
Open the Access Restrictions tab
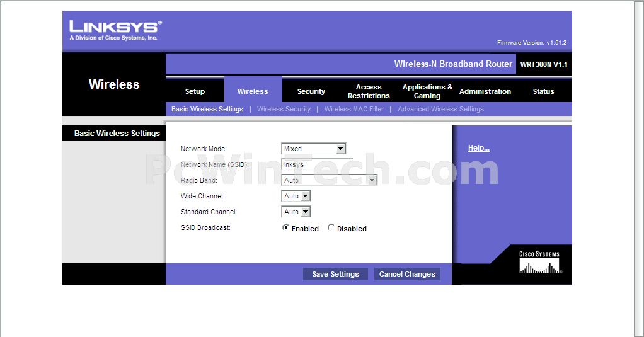pyautogui.click(x=369, y=91)
